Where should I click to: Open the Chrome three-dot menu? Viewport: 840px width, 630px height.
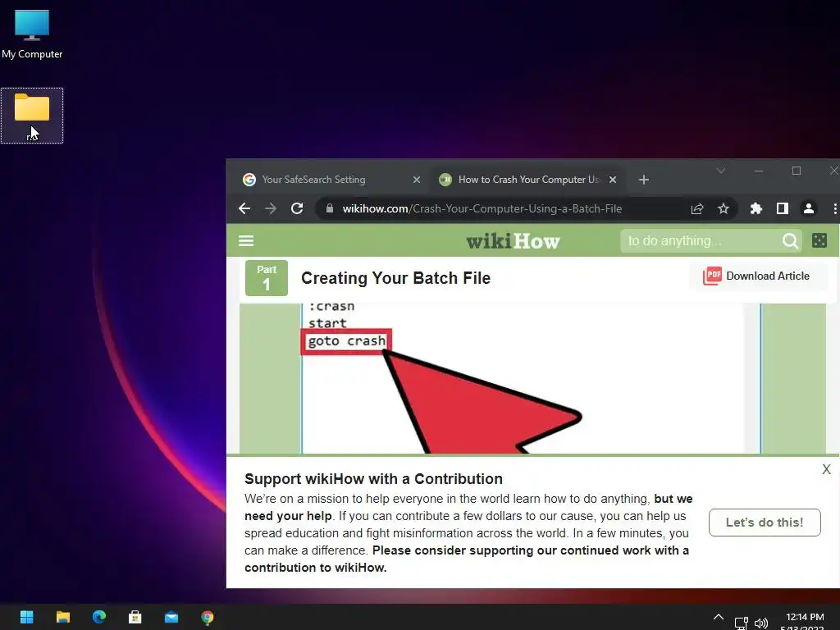pos(834,208)
